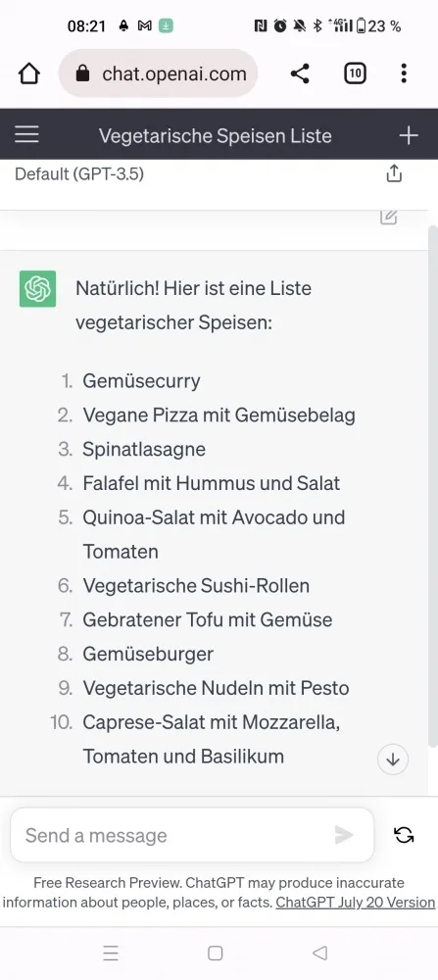Tap the Android recent apps button
Screen dimensions: 438x980
click(x=111, y=954)
